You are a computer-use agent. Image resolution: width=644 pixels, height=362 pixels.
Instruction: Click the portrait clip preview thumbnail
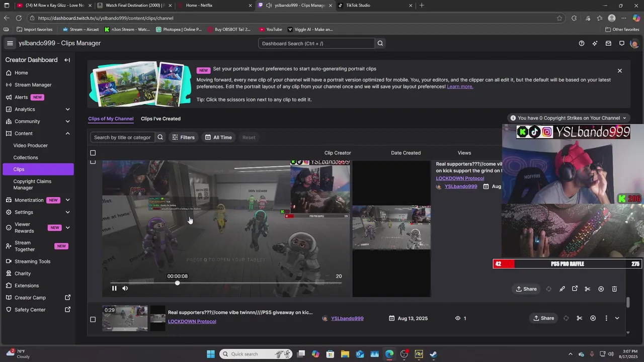(x=391, y=229)
